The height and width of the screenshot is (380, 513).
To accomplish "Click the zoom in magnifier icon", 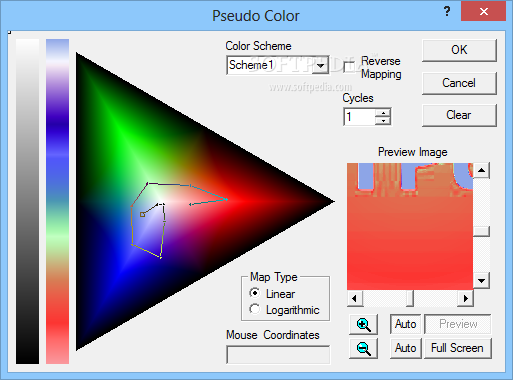I will coord(363,324).
